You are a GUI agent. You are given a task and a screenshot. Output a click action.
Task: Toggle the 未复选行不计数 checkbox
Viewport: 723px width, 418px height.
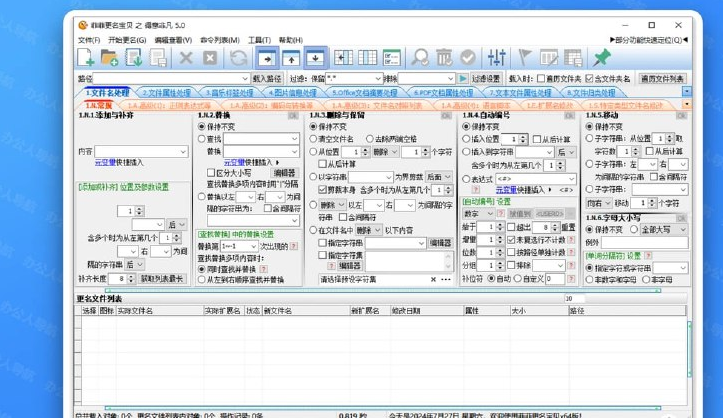511,240
